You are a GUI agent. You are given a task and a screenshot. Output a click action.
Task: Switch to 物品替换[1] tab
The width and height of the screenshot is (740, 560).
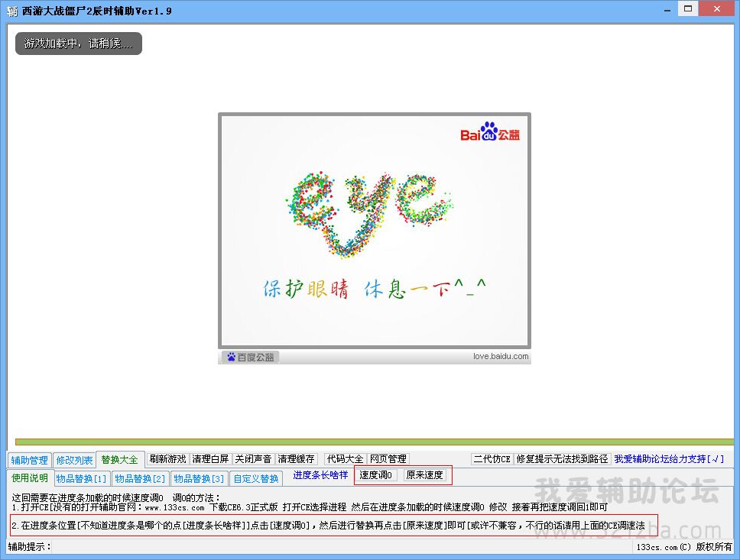coord(82,479)
